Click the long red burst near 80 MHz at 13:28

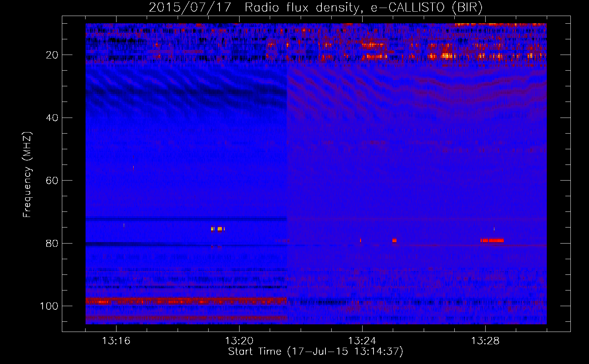492,241
